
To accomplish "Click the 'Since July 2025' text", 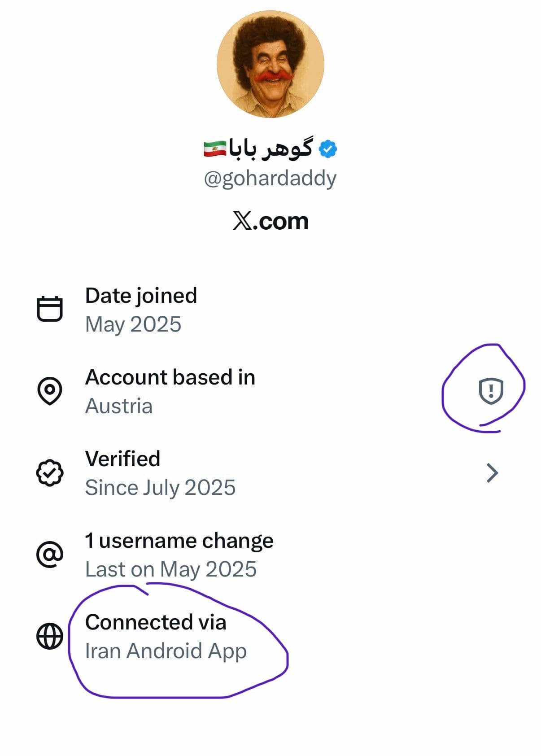I will (x=160, y=488).
